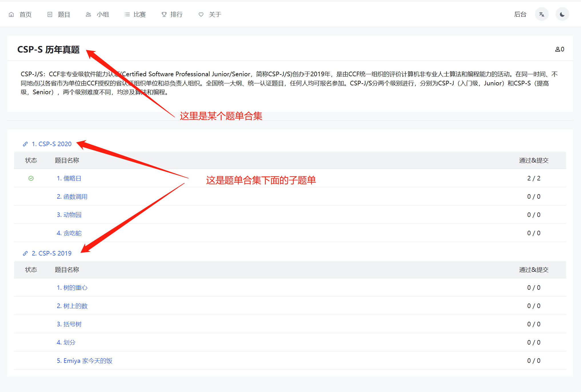This screenshot has height=392, width=581.
Task: Open problem 5. Emiya 家今天的饭
Action: coord(85,361)
